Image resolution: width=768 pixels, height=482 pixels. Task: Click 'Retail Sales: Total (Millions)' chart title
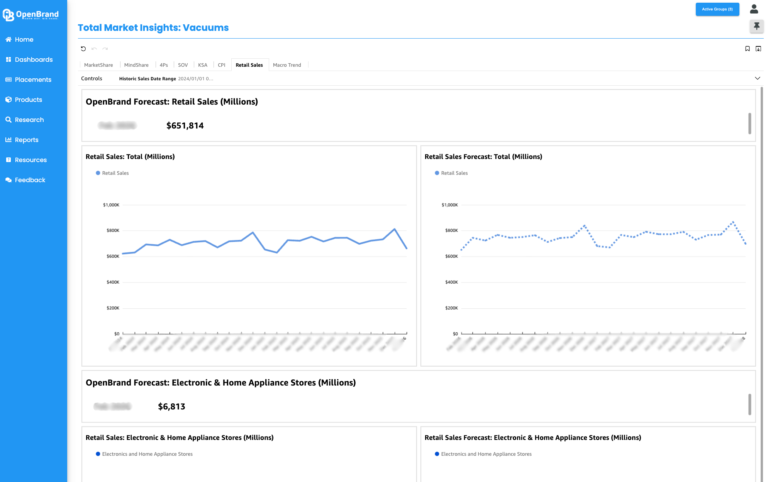point(130,157)
